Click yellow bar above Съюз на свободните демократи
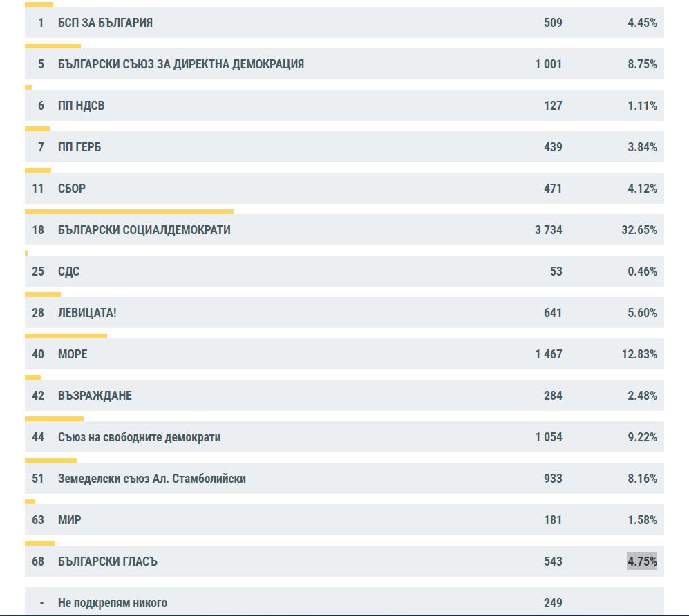 click(54, 419)
